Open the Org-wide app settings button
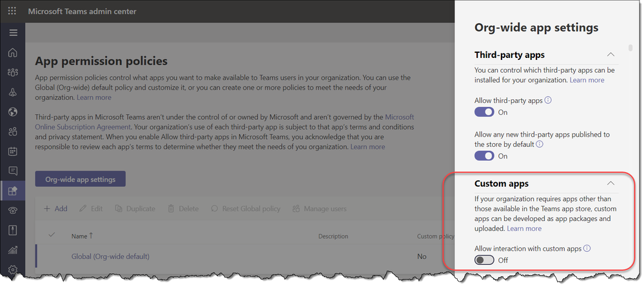644x288 pixels. tap(80, 179)
